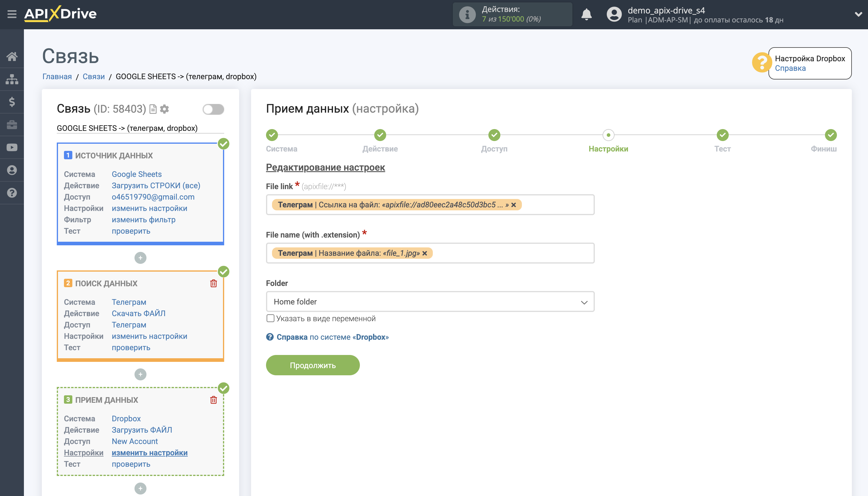Image resolution: width=868 pixels, height=496 pixels.
Task: Click the notification bell icon
Action: coord(586,14)
